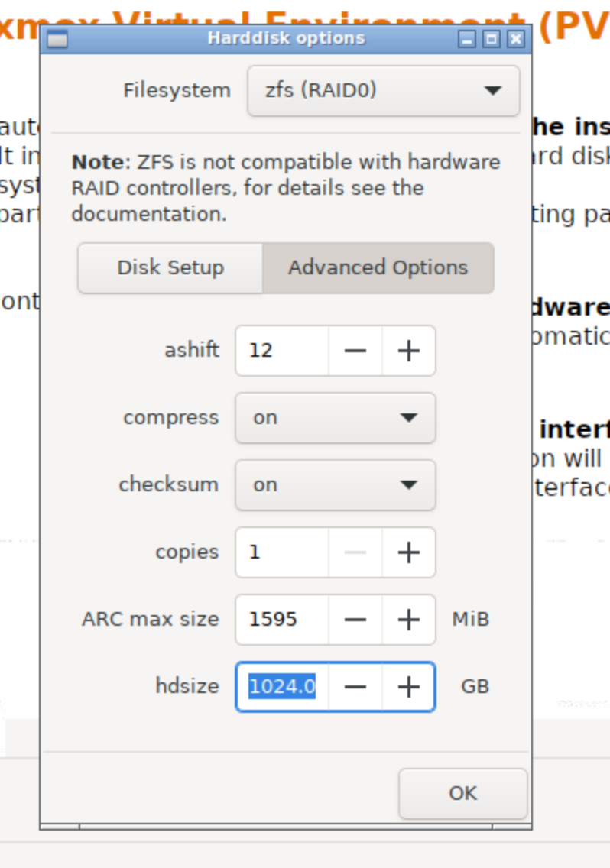Viewport: 610px width, 868px height.
Task: Click the ashift value field
Action: [283, 351]
